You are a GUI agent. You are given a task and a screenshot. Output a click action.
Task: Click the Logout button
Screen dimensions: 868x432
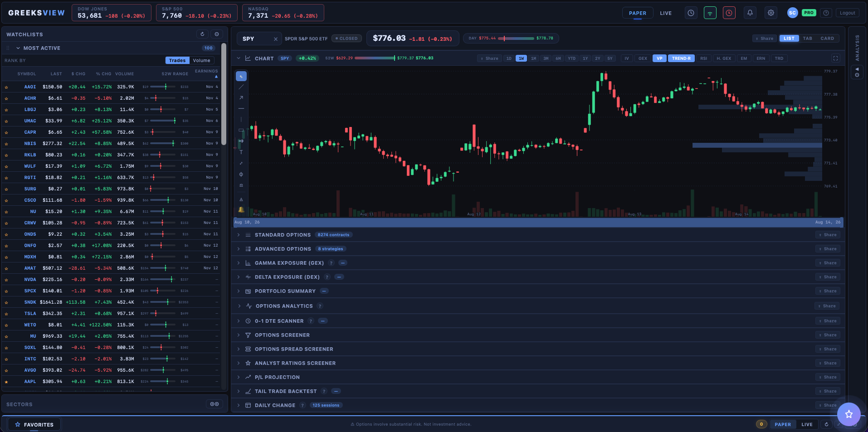click(x=847, y=13)
